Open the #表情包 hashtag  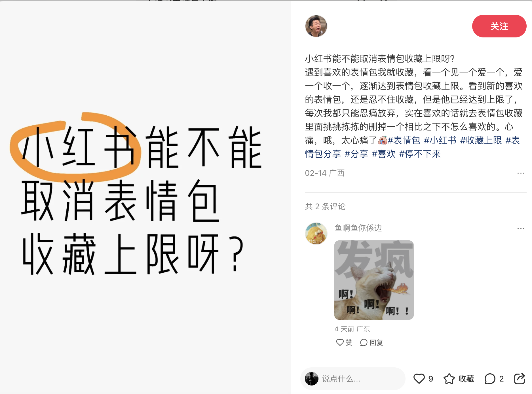(404, 140)
